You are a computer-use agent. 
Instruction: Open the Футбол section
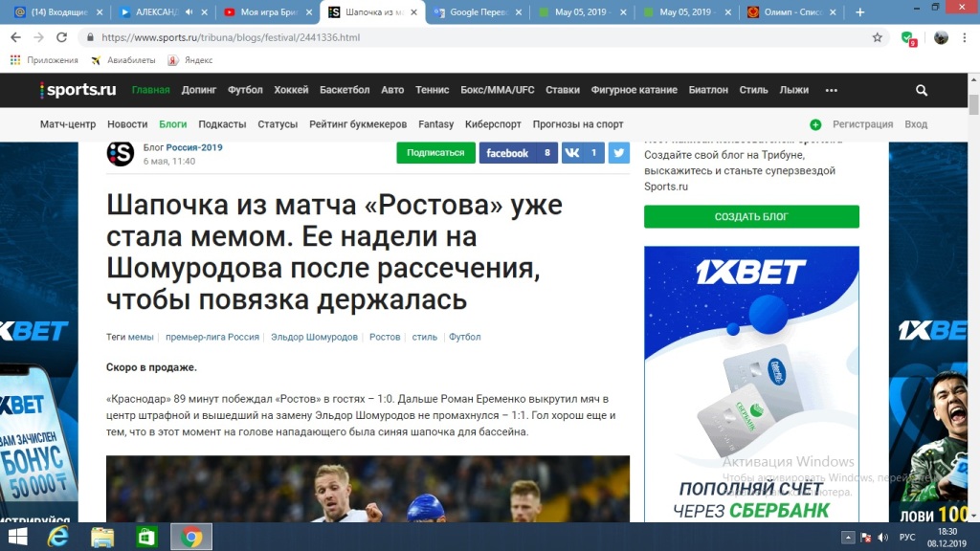coord(245,90)
